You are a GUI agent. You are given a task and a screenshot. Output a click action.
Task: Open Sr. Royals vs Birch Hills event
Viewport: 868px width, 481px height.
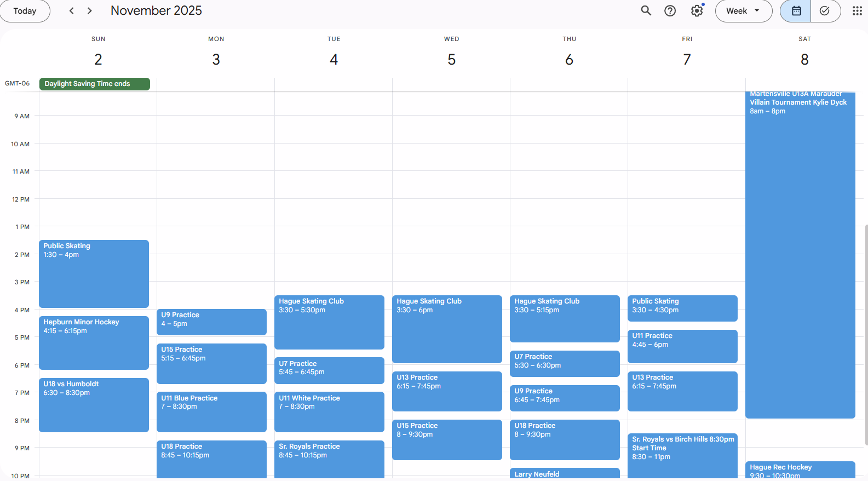[x=682, y=455]
